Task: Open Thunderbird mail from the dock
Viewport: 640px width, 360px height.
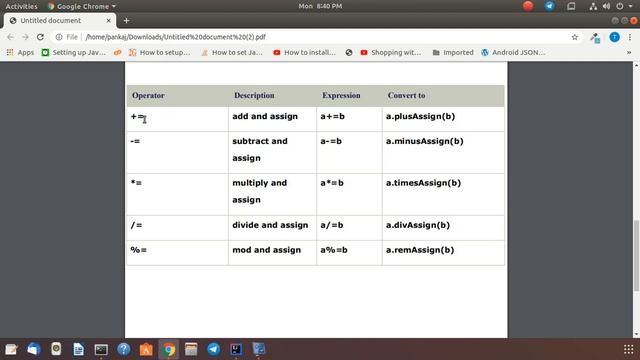Action: [33, 349]
